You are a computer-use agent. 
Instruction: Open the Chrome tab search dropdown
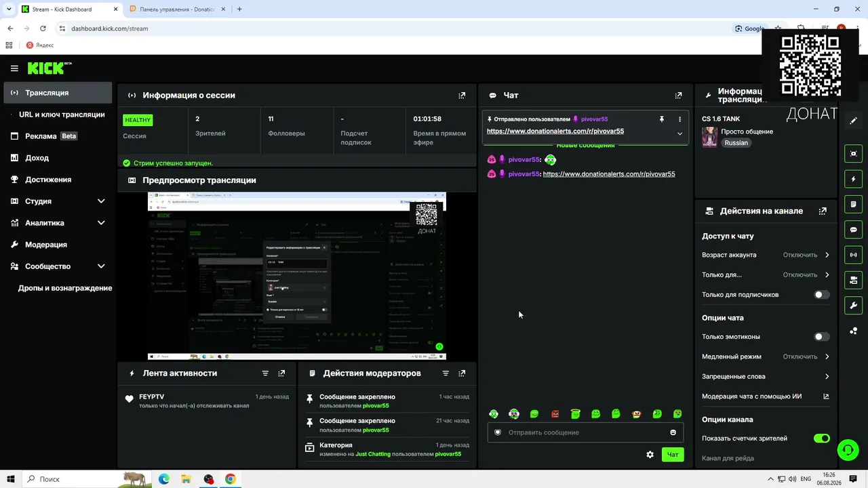(9, 9)
